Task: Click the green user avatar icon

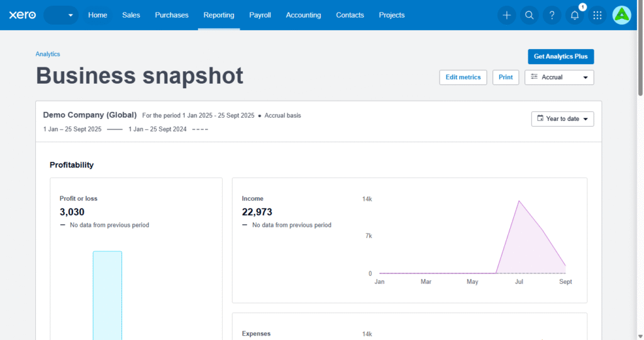Action: tap(621, 15)
